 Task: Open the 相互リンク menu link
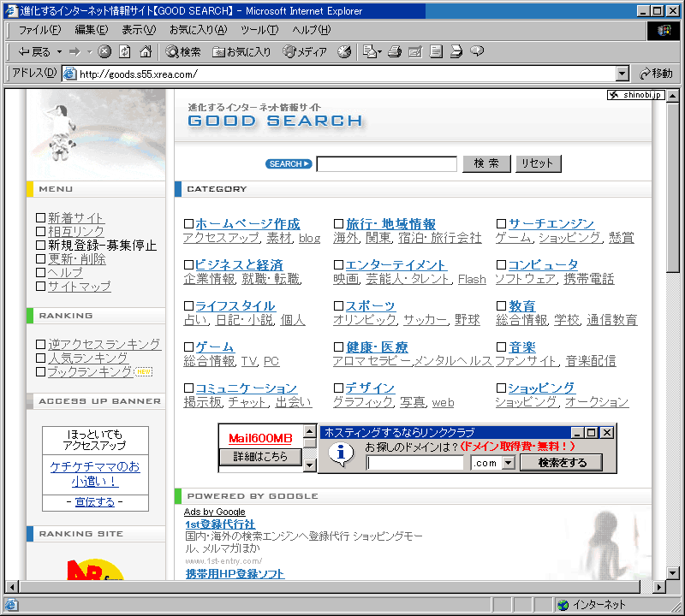coord(76,231)
